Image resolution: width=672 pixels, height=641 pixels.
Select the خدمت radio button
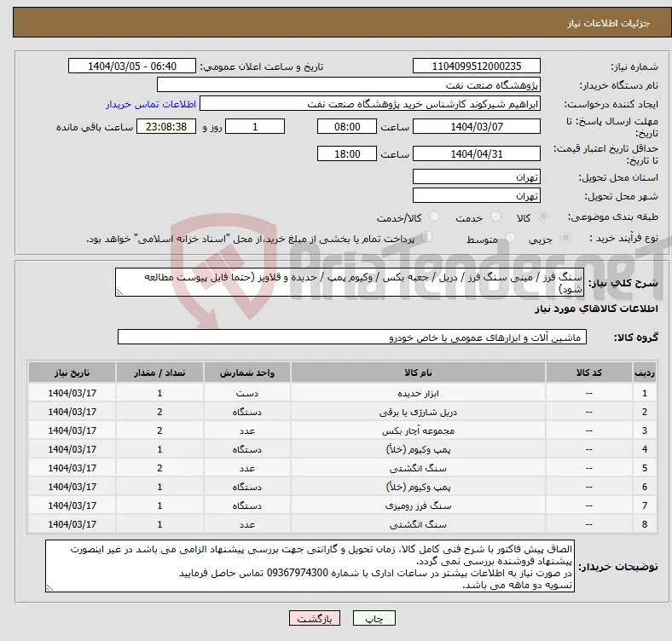pos(495,217)
